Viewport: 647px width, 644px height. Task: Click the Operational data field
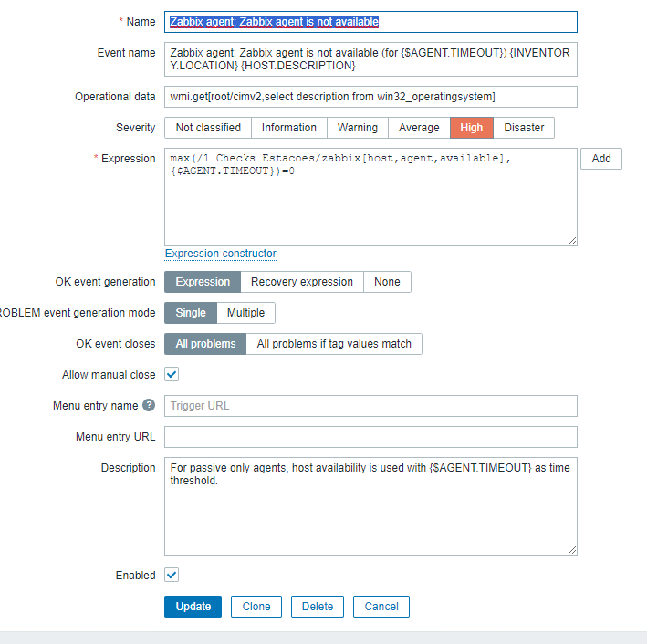[x=370, y=97]
